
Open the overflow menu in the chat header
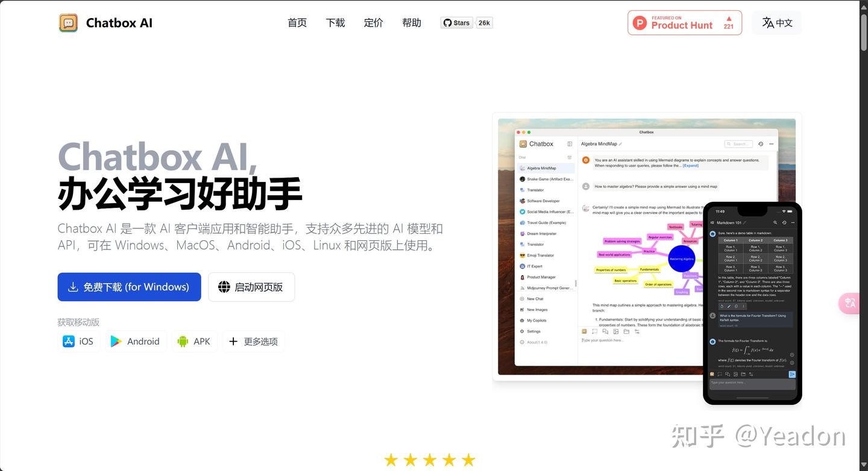tap(770, 144)
